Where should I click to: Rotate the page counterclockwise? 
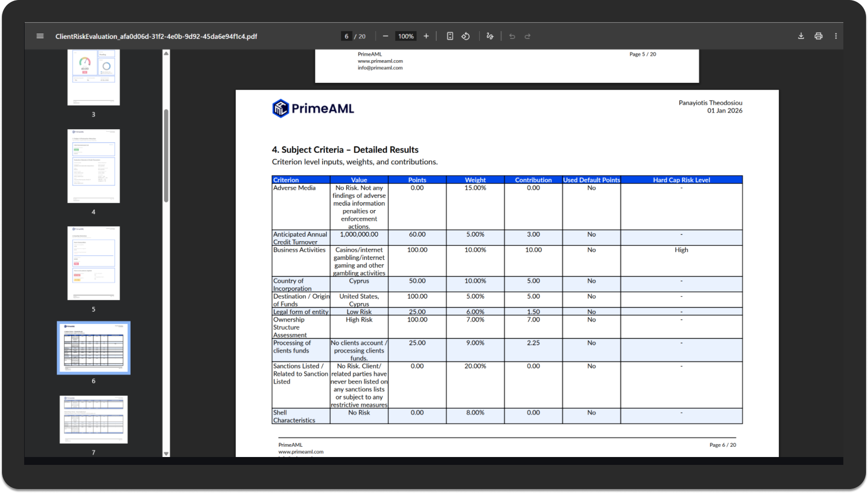click(465, 35)
